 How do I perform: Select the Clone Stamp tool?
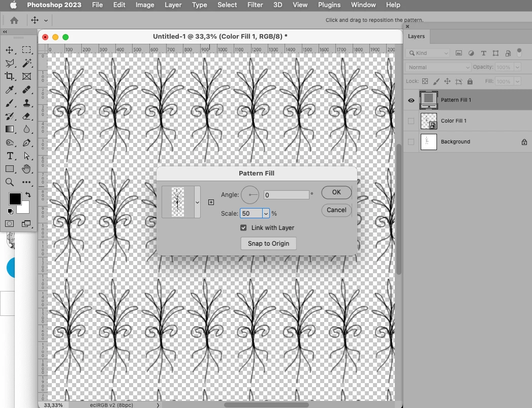pyautogui.click(x=26, y=103)
